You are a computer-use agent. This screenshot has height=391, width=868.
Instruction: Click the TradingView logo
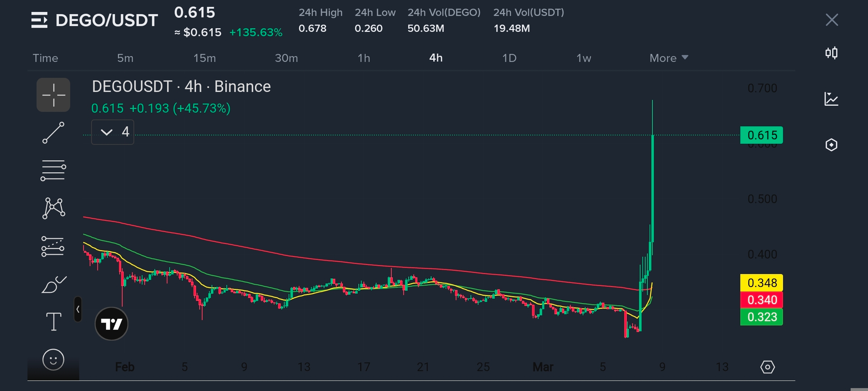coord(111,324)
